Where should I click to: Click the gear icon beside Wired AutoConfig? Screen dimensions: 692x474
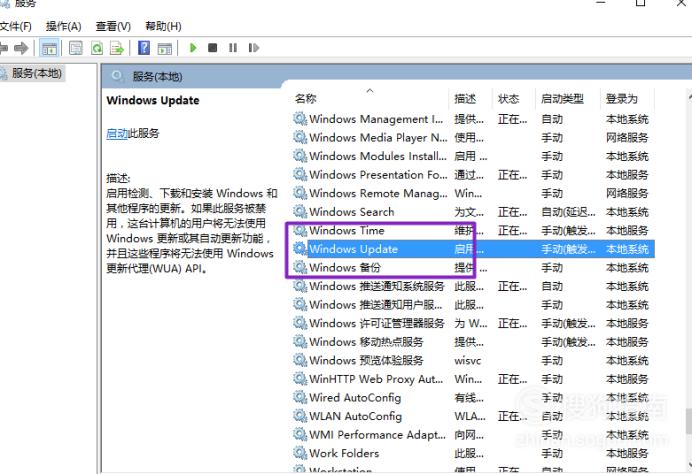[x=300, y=397]
